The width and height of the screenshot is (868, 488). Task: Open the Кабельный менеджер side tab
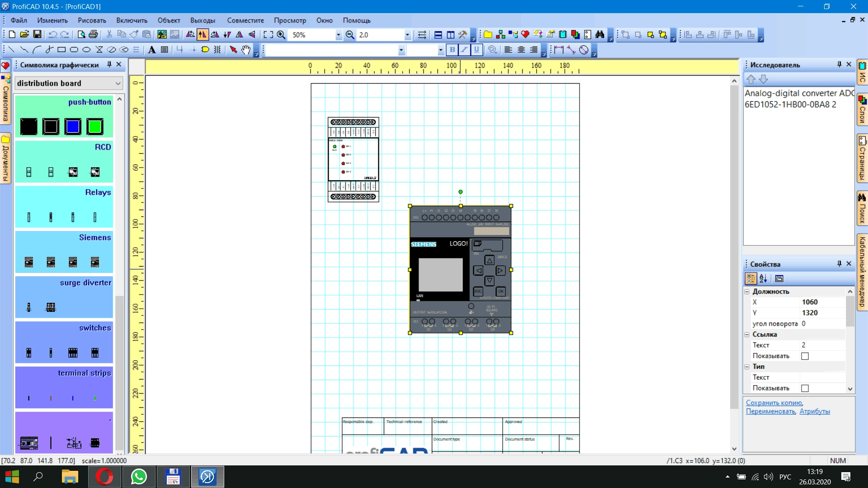(862, 272)
